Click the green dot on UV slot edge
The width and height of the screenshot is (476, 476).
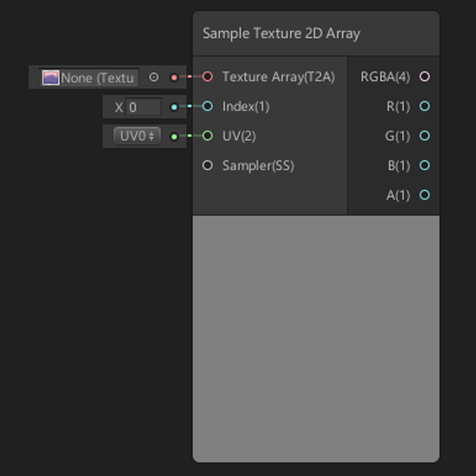(x=174, y=137)
